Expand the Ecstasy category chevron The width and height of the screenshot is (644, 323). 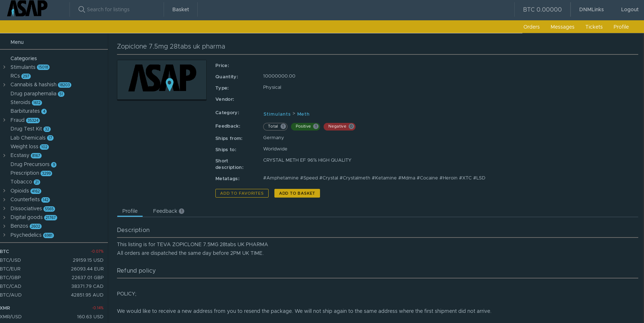click(4, 156)
